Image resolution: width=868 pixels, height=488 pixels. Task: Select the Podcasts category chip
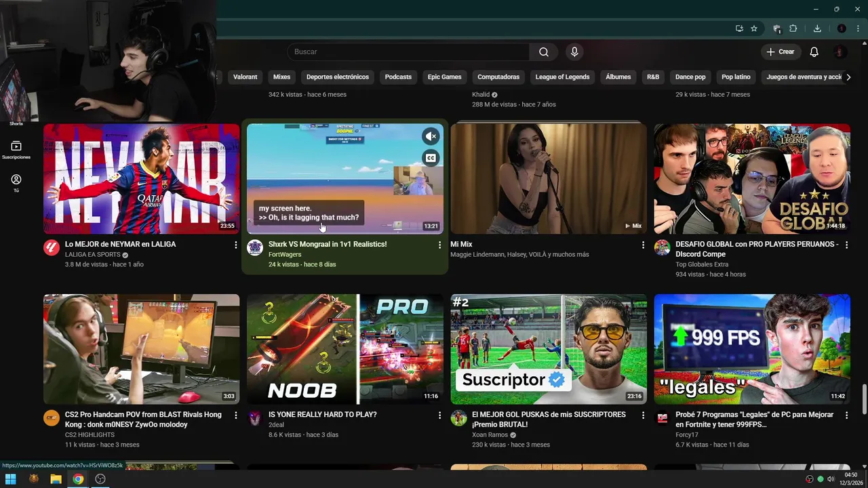tap(398, 77)
